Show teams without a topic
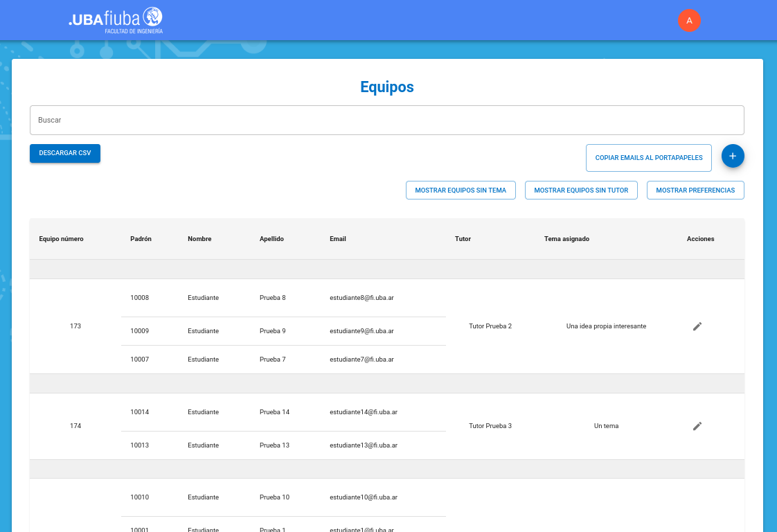The width and height of the screenshot is (777, 532). [461, 190]
